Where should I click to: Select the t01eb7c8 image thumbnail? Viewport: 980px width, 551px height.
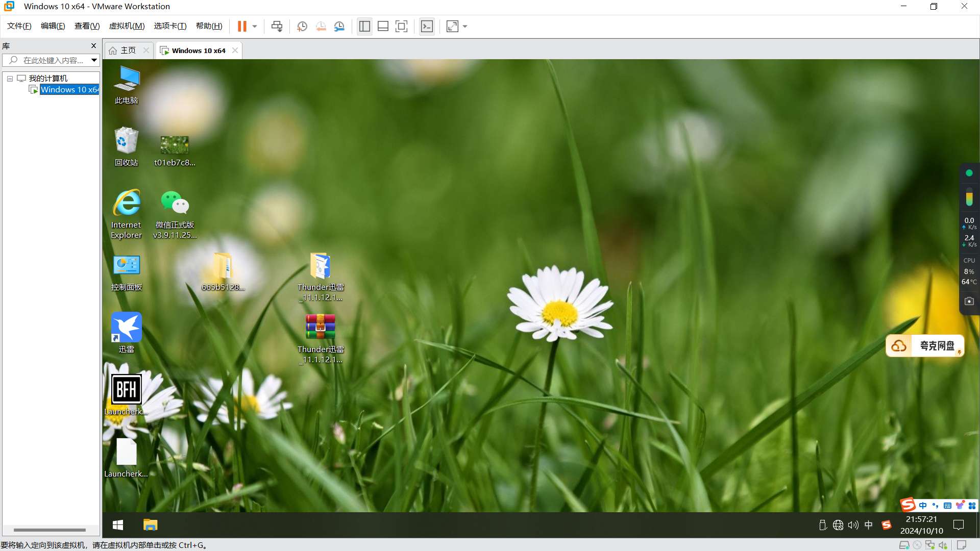tap(175, 151)
